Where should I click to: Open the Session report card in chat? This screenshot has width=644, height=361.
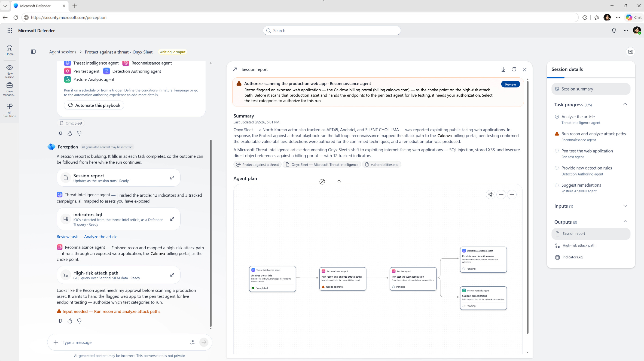(x=118, y=178)
